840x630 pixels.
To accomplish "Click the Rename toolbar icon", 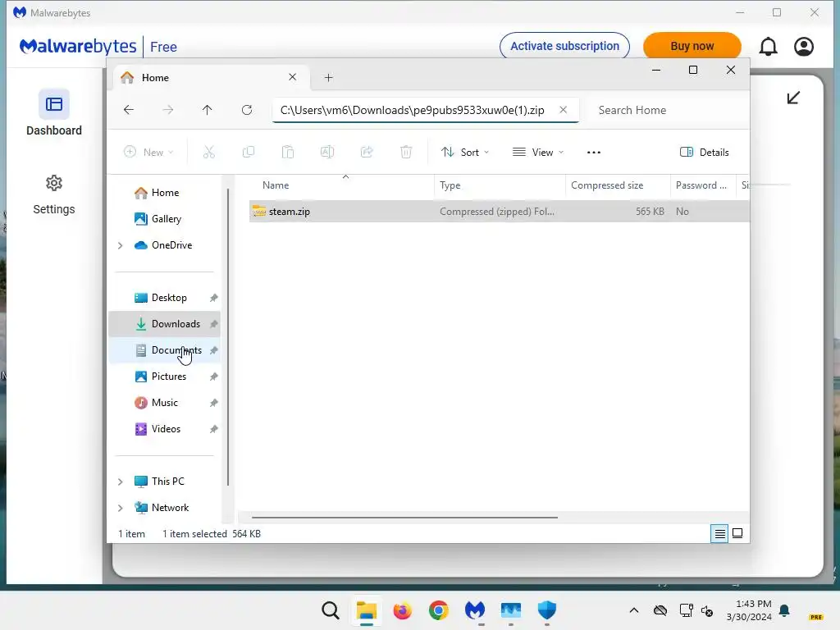I will tap(327, 152).
